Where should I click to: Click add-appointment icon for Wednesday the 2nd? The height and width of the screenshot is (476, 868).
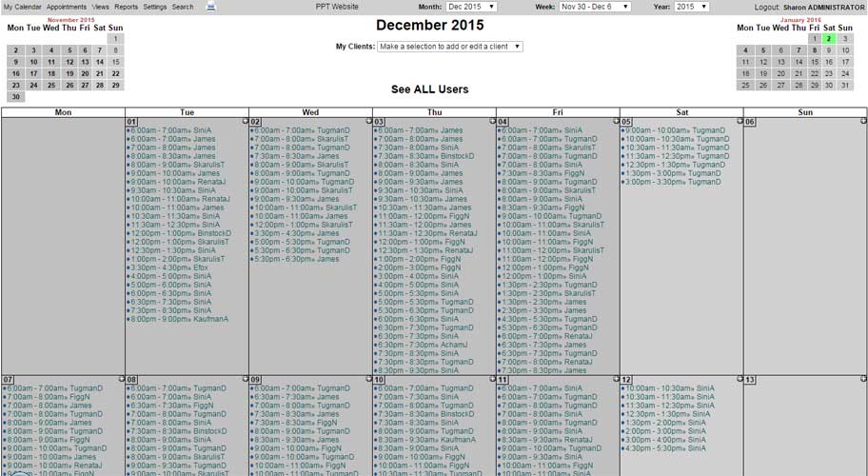tap(368, 121)
